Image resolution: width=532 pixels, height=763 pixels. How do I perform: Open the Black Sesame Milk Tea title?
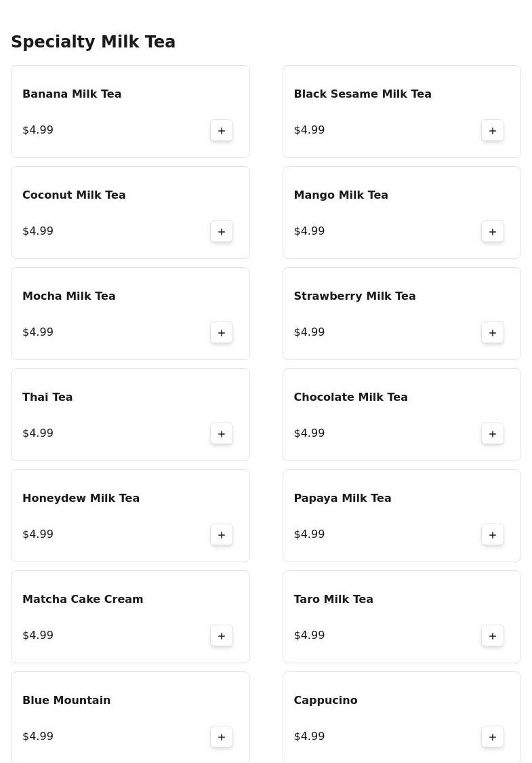pyautogui.click(x=363, y=94)
